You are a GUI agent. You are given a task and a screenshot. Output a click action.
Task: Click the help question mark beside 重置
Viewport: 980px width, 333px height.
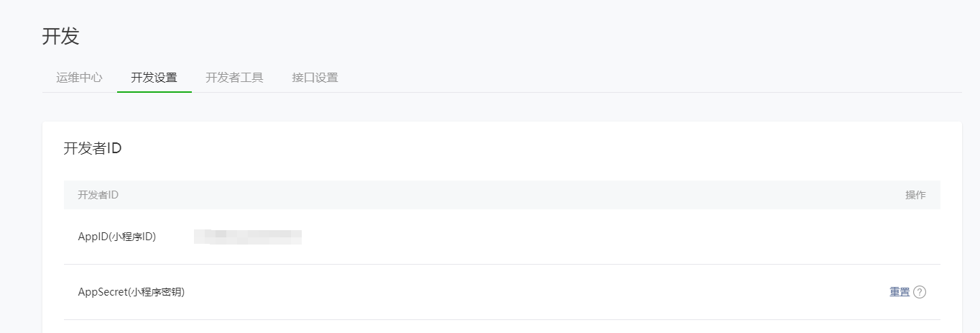(x=920, y=292)
